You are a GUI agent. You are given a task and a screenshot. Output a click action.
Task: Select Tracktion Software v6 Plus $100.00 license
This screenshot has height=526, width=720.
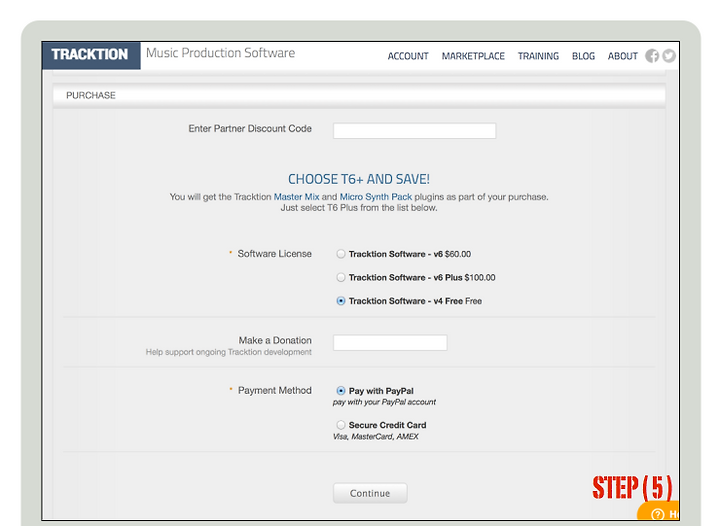[341, 277]
